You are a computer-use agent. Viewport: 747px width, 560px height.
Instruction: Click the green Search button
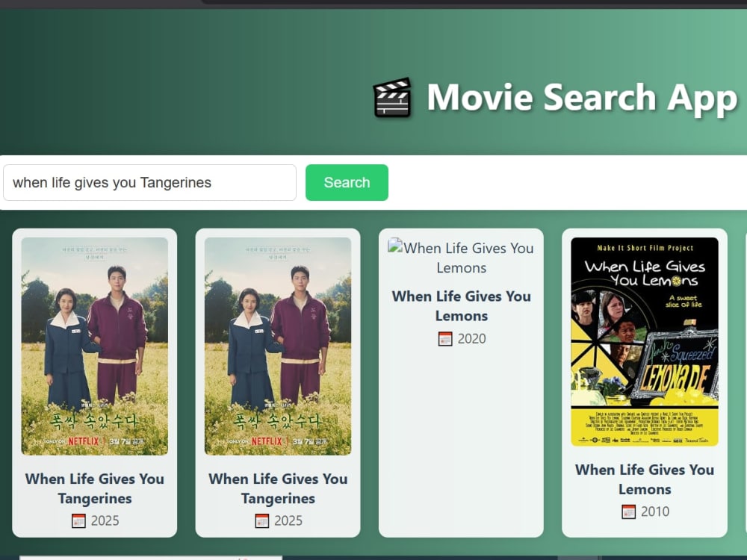(x=347, y=183)
